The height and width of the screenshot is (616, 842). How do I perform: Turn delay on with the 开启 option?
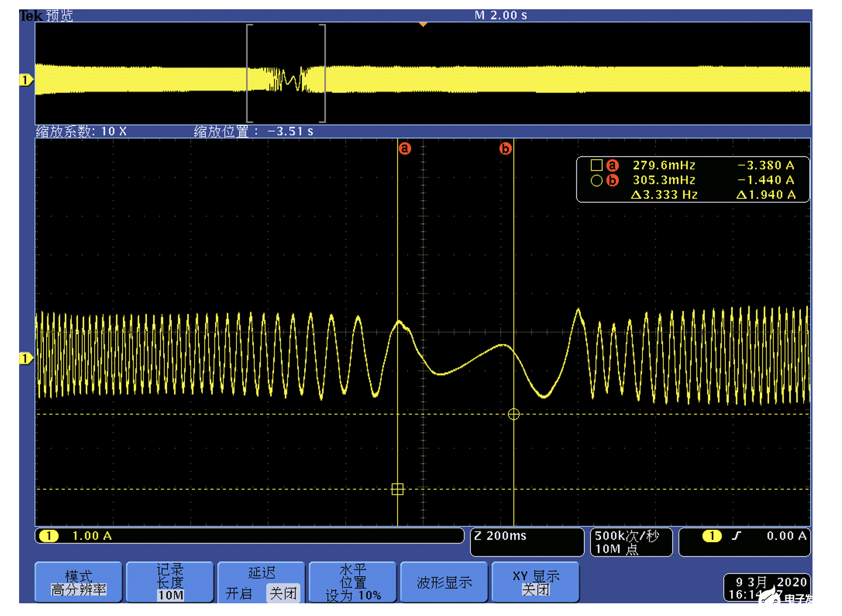(x=239, y=593)
